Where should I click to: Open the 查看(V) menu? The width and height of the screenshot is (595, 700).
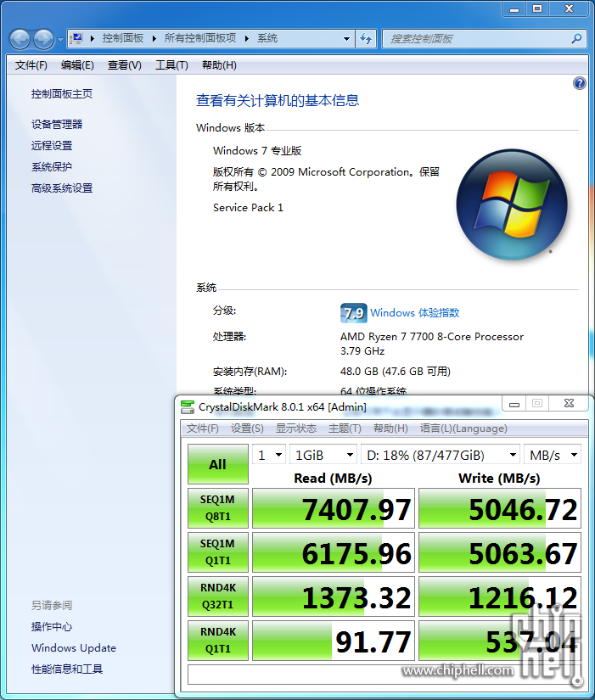[124, 65]
